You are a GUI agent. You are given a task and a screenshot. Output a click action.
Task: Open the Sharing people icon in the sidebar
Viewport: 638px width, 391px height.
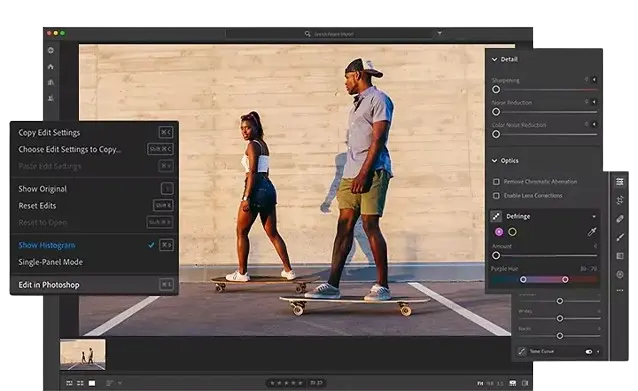[x=51, y=98]
